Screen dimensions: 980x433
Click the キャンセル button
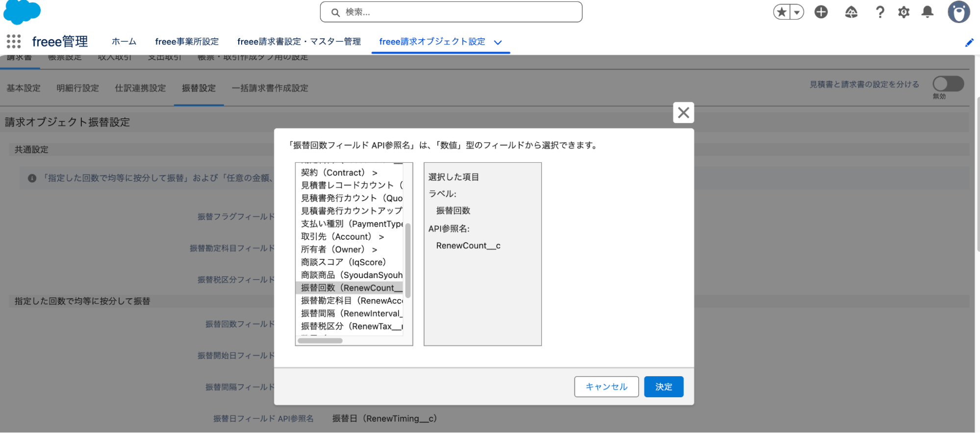606,387
